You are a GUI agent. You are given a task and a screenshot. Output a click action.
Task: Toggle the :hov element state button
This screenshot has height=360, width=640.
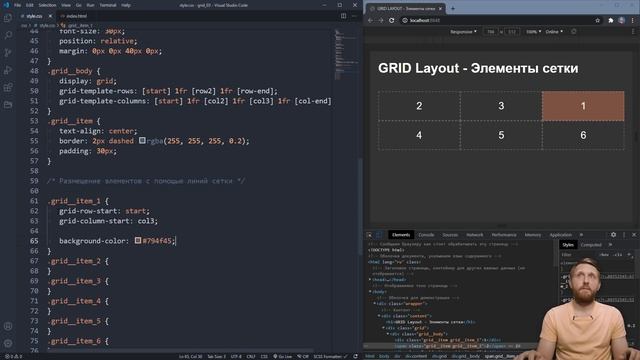pyautogui.click(x=604, y=254)
